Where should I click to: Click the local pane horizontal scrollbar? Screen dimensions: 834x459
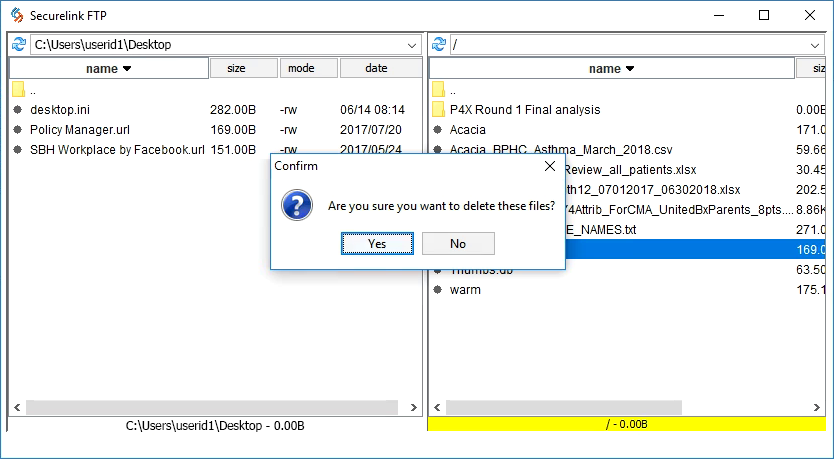point(200,407)
